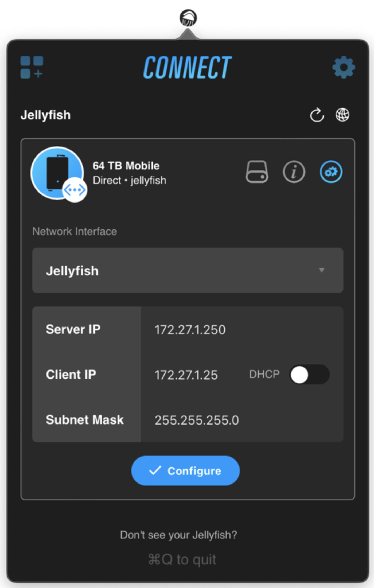
Task: Click the Configure button
Action: (x=185, y=471)
